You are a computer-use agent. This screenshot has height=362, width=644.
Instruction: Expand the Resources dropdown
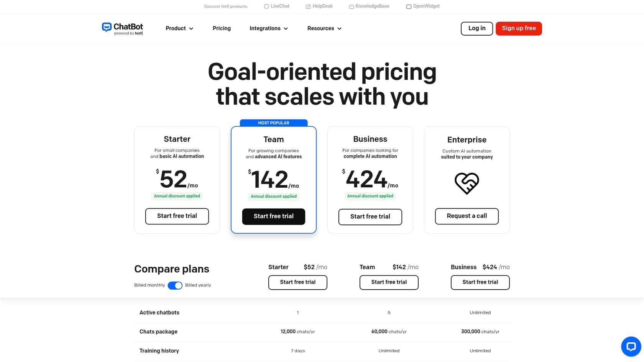click(x=324, y=28)
